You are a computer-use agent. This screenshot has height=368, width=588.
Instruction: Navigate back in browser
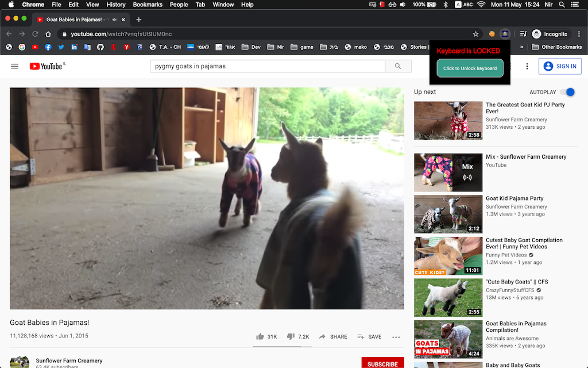coord(9,34)
